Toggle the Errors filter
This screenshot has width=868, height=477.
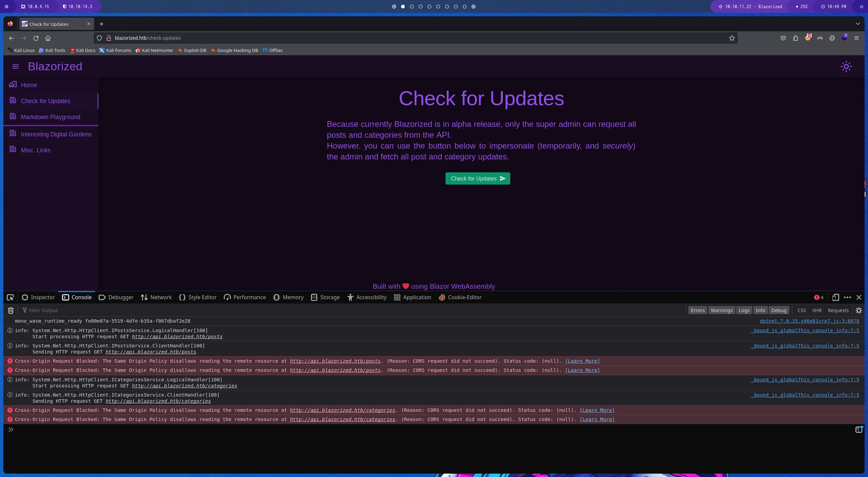coord(697,310)
